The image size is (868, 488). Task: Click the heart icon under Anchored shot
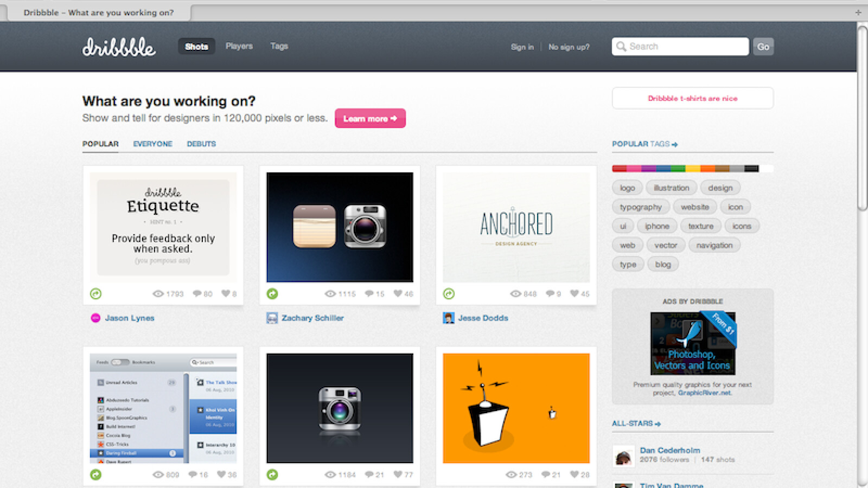click(574, 294)
